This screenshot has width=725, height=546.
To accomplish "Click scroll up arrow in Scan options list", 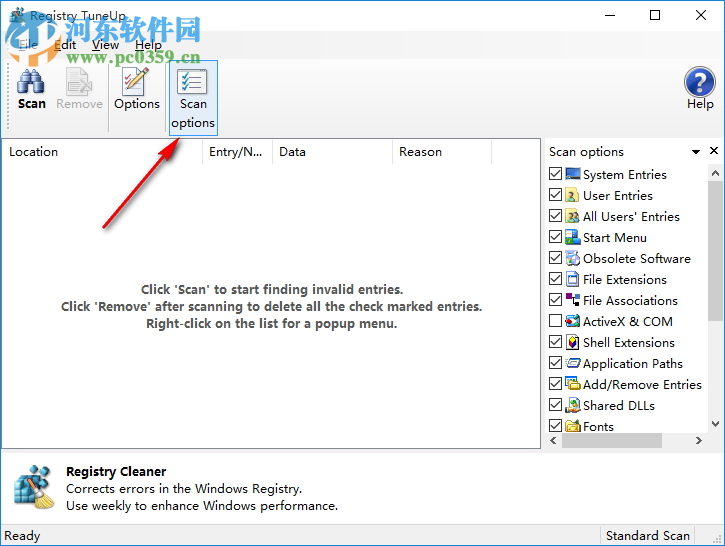I will [715, 173].
